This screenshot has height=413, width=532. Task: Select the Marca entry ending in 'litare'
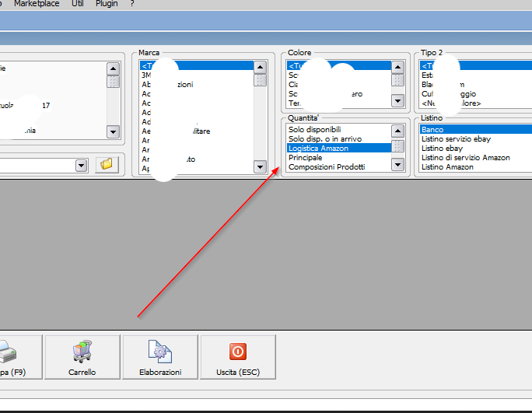[x=197, y=131]
